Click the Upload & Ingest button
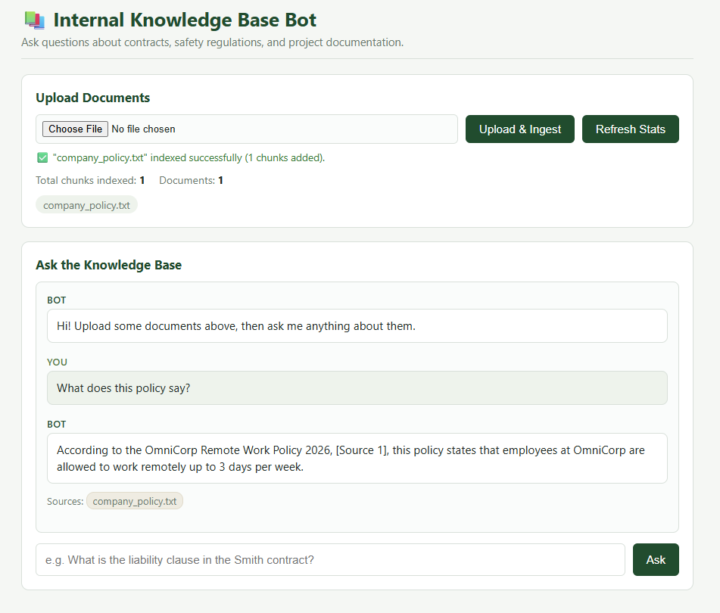The width and height of the screenshot is (720, 613). coord(520,129)
